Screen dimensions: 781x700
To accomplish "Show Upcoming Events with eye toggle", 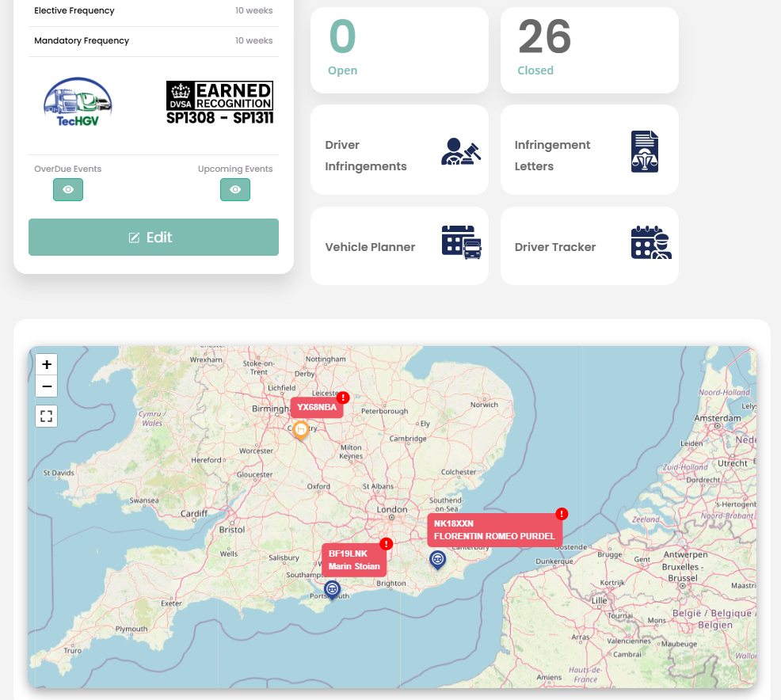I will (x=235, y=190).
